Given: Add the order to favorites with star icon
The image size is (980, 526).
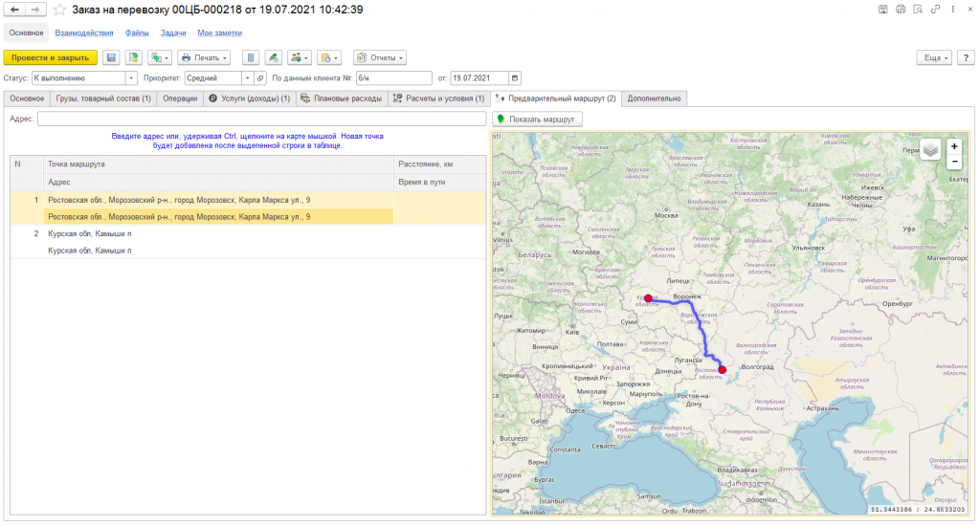Looking at the screenshot, I should 59,10.
